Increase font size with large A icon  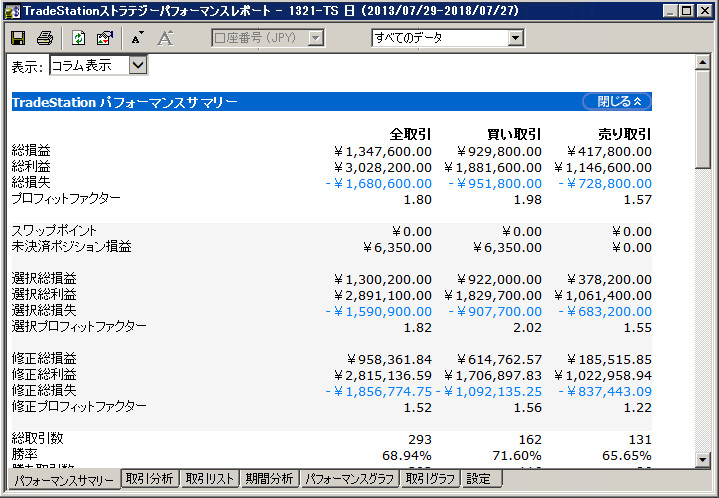point(165,38)
